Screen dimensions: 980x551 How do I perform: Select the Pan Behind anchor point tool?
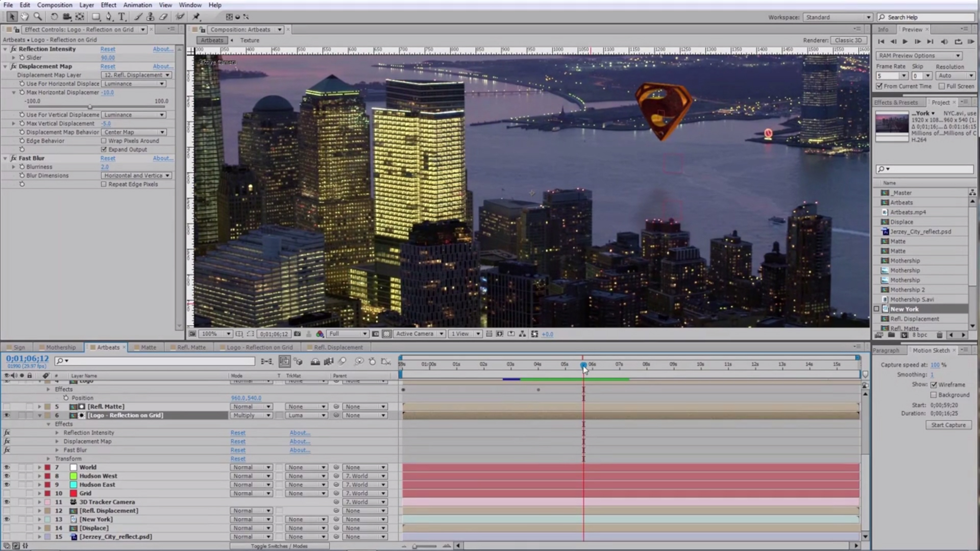80,17
